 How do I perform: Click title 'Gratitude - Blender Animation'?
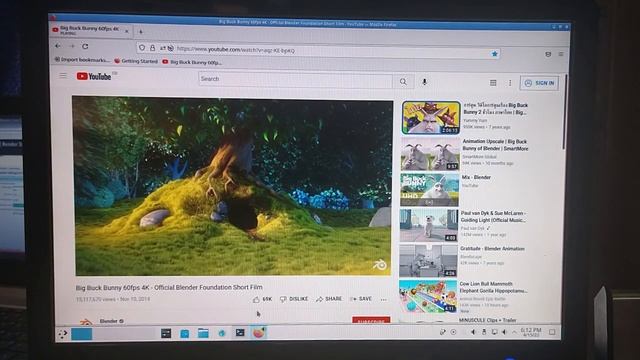[492, 248]
